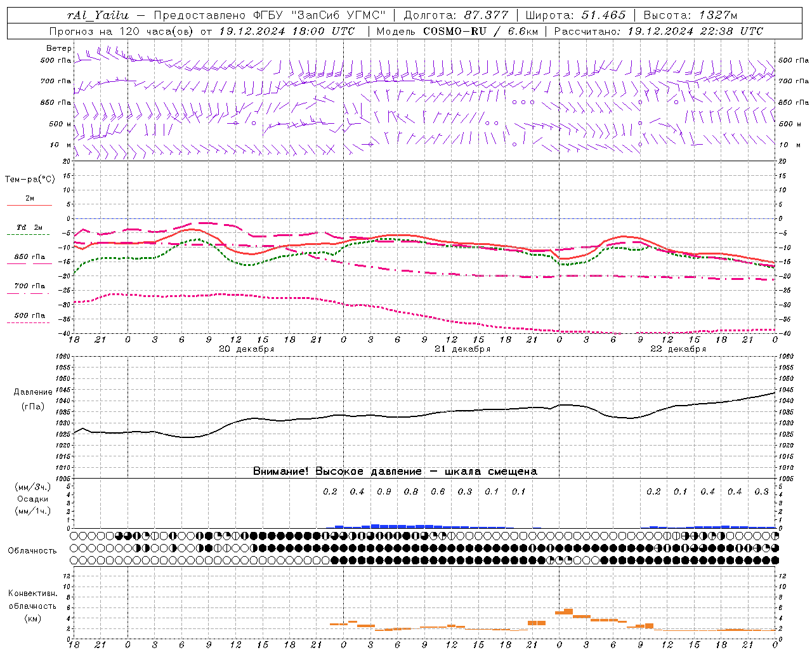The width and height of the screenshot is (812, 650).
Task: Click the Конвективн. label
Action: coord(33,594)
